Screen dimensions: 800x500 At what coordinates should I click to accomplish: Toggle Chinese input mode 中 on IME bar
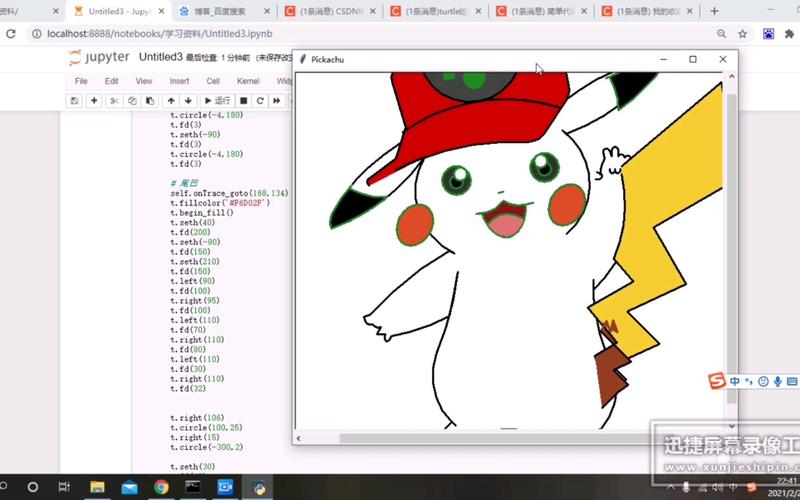pos(735,381)
